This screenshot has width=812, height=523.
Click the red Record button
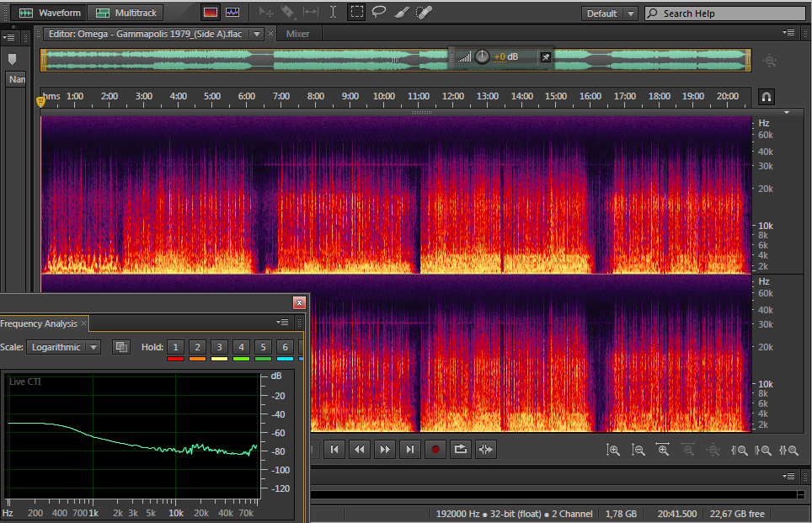(x=435, y=450)
